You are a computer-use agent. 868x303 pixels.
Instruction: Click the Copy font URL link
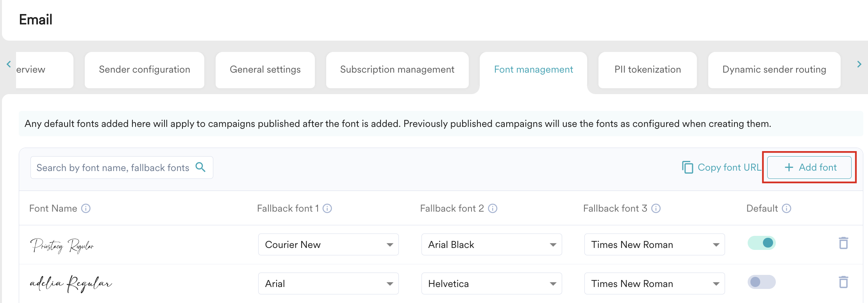(722, 168)
